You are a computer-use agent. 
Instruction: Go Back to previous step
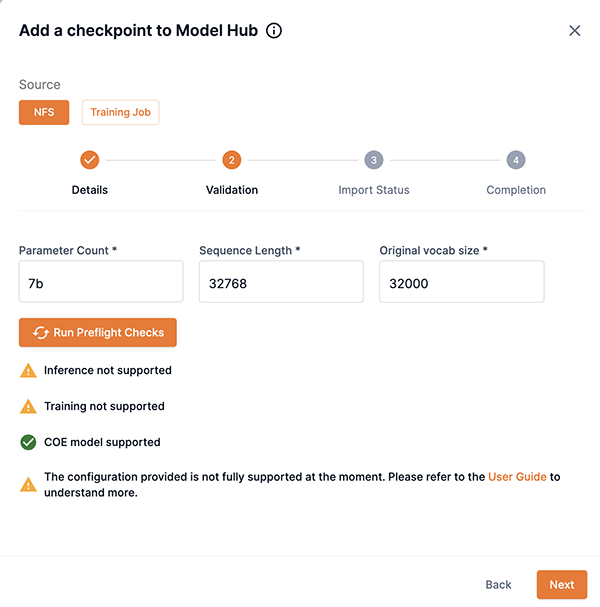tap(498, 585)
